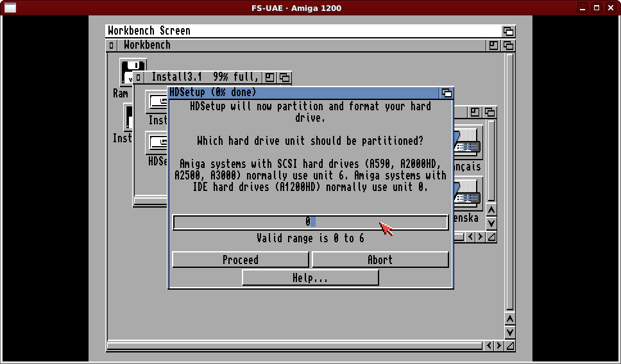The image size is (621, 364).
Task: Open the Help... button
Action: 310,277
